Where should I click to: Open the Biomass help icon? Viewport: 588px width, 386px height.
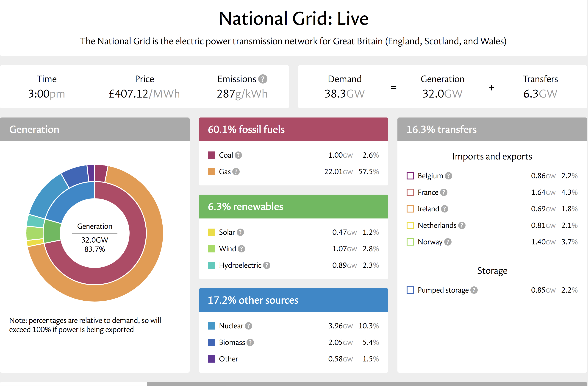click(250, 342)
